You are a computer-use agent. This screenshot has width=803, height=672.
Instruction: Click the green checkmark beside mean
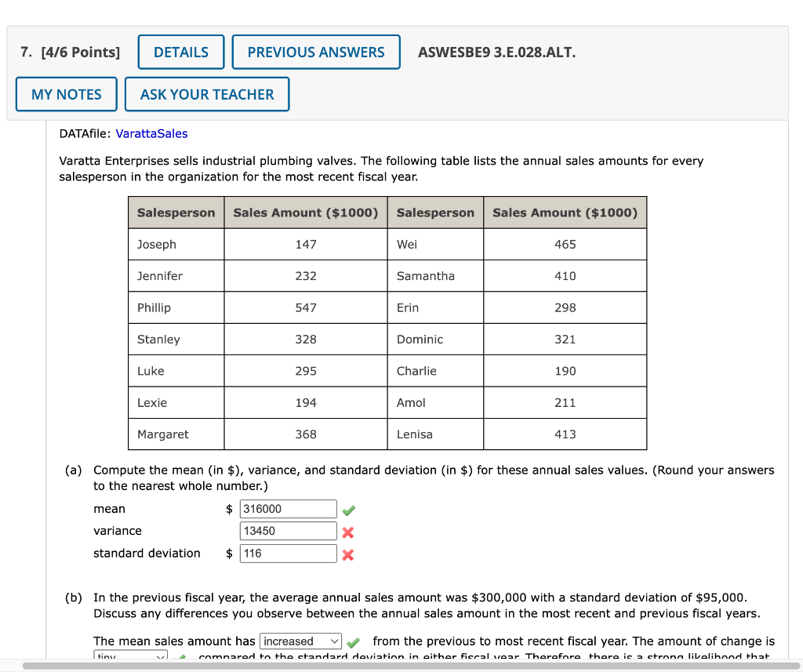tap(349, 510)
